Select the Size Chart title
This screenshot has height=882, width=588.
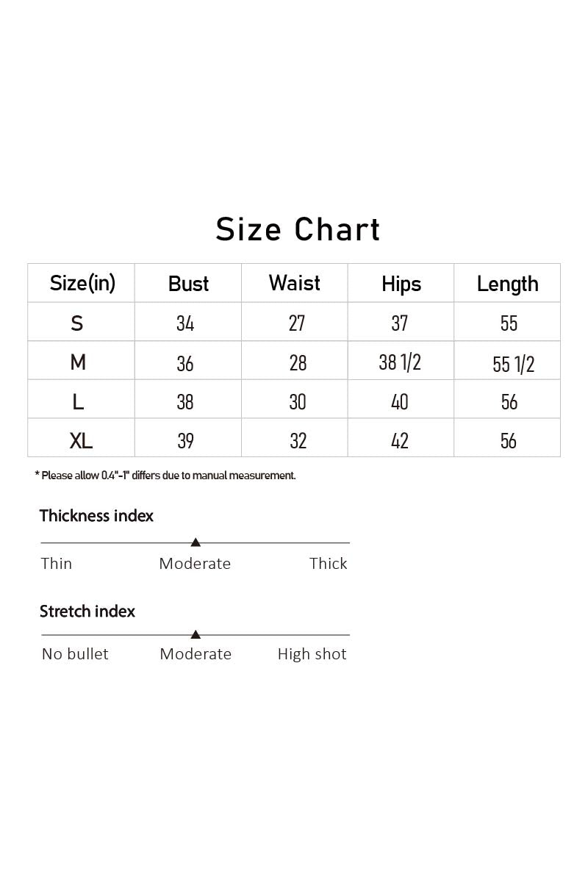tap(298, 229)
